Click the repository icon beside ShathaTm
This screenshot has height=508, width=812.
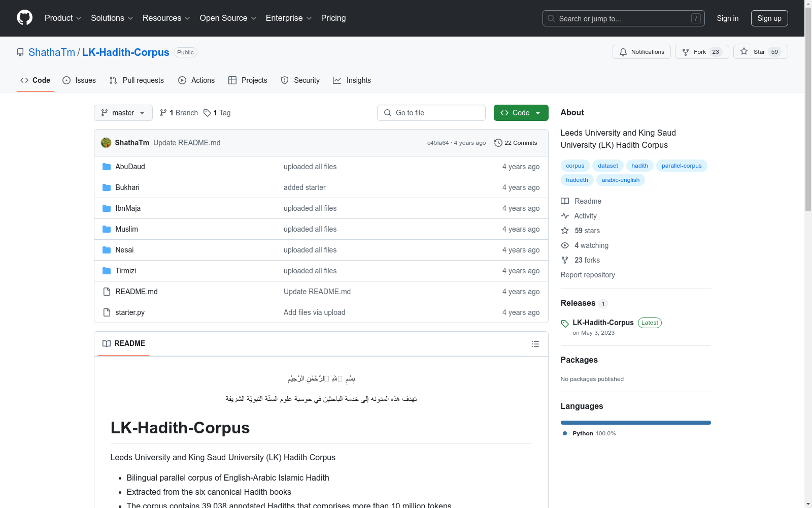[x=20, y=52]
